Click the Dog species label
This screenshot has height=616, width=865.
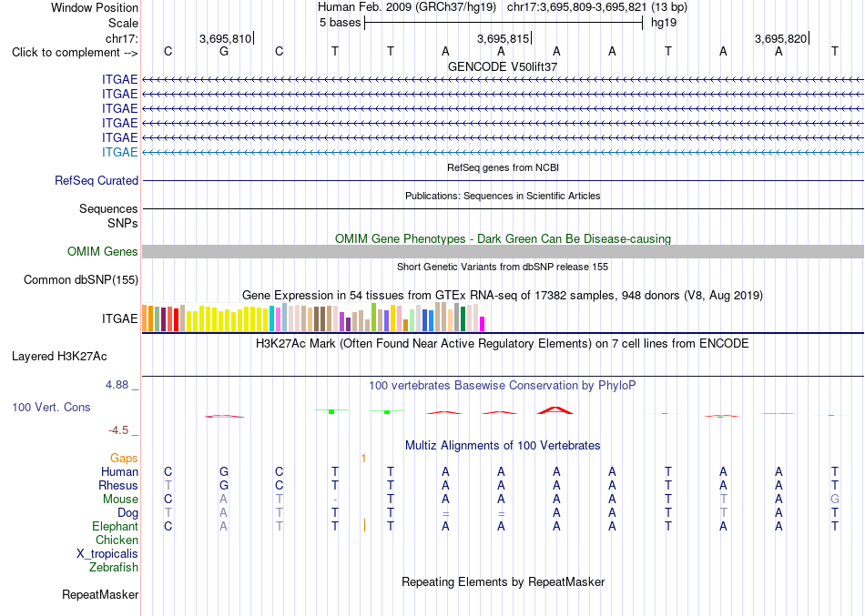127,513
